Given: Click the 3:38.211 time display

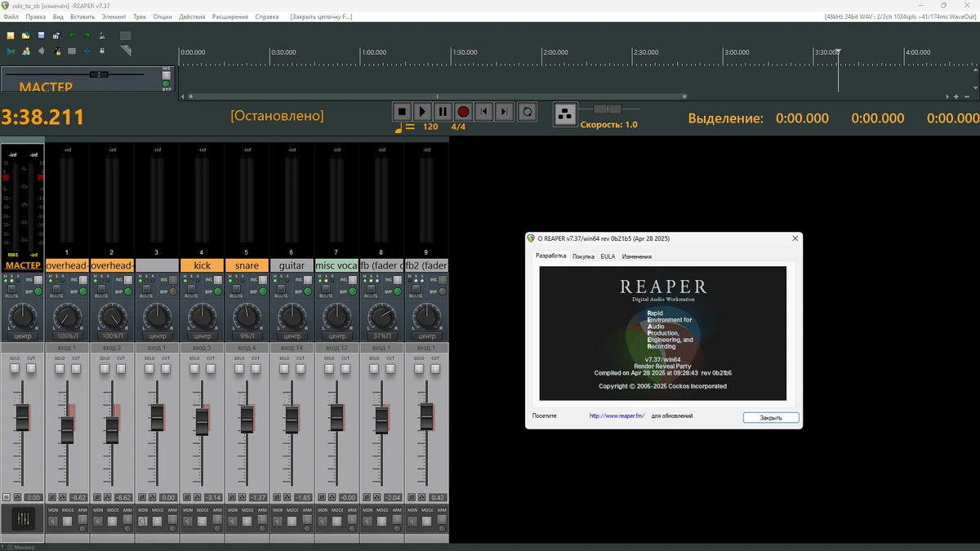Looking at the screenshot, I should click(x=42, y=118).
